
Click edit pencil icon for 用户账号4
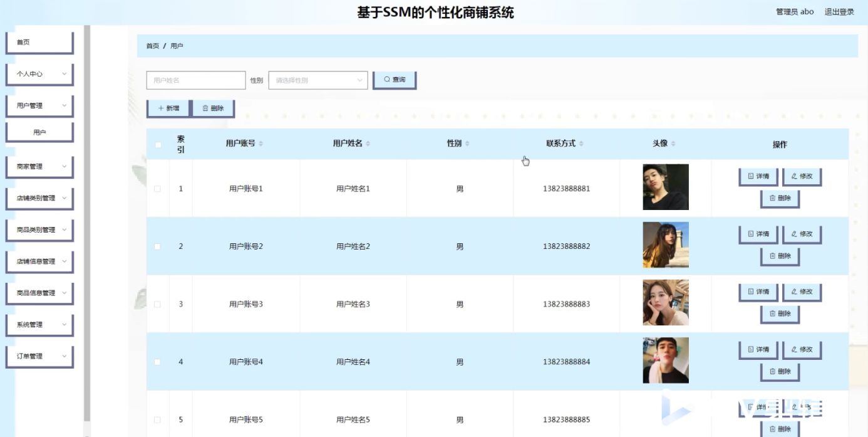[794, 349]
